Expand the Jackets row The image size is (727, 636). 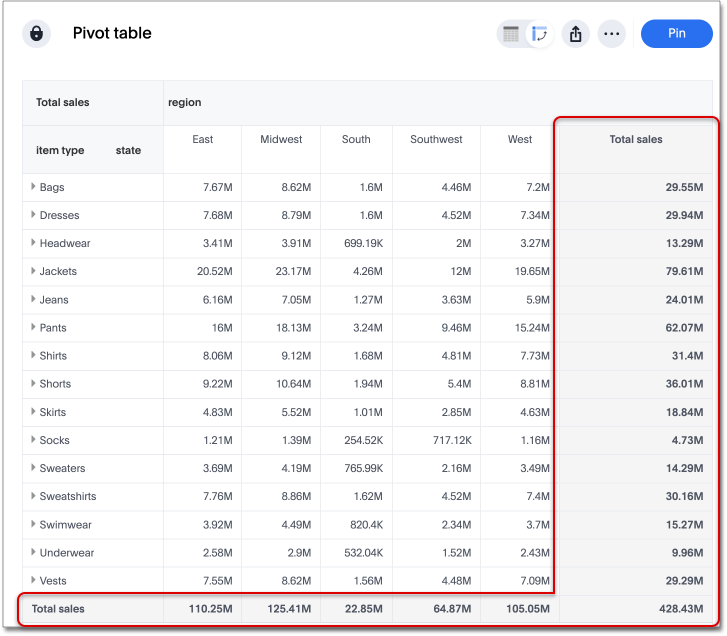[x=33, y=271]
